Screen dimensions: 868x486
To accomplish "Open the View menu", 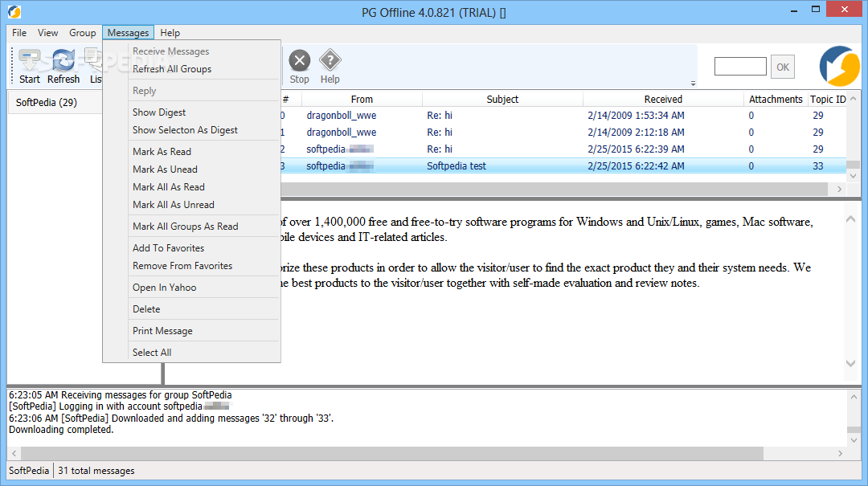I will click(47, 33).
